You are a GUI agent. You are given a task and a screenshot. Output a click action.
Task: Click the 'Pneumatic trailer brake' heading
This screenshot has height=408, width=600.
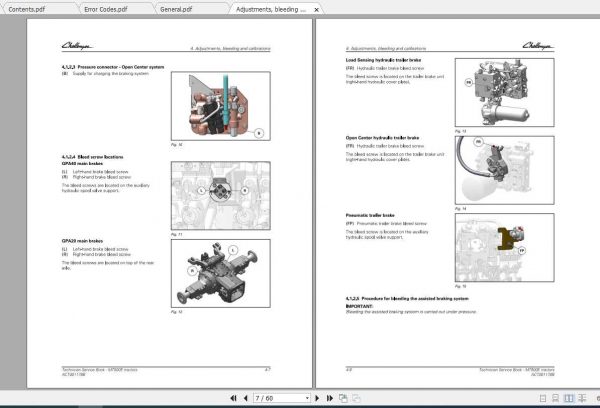click(370, 215)
